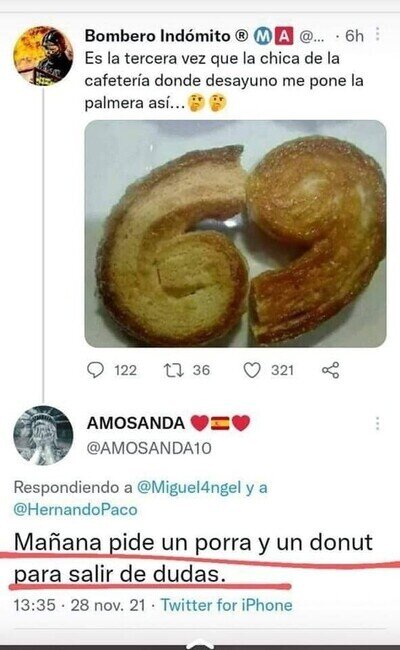
Task: Tap the share icon under the tweet
Action: 331,370
